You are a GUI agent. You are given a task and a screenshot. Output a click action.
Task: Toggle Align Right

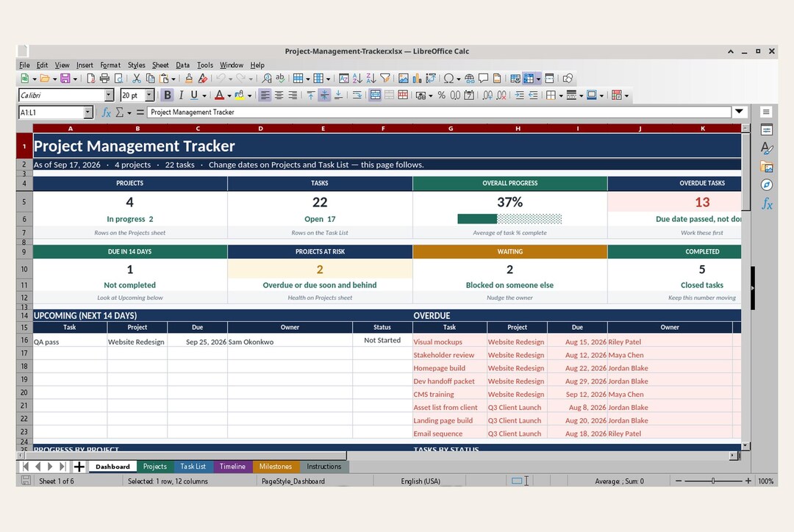click(x=293, y=96)
